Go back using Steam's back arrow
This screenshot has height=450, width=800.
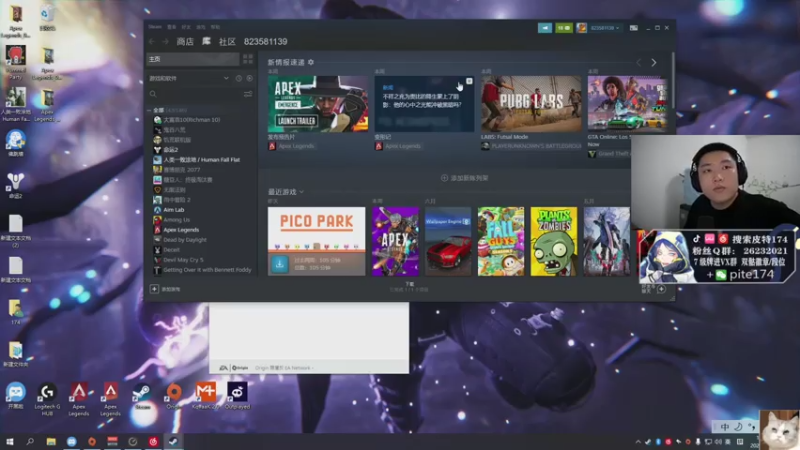click(152, 42)
